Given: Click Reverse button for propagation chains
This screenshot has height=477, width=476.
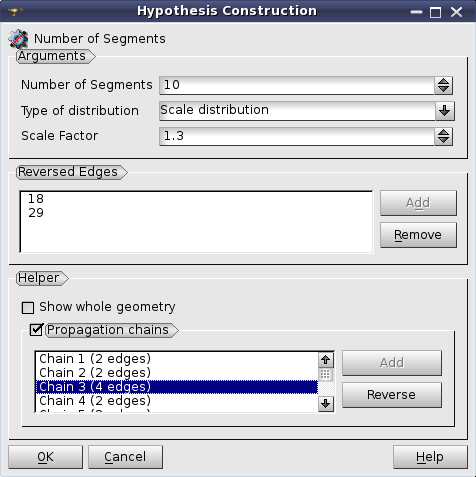Looking at the screenshot, I should pos(392,395).
